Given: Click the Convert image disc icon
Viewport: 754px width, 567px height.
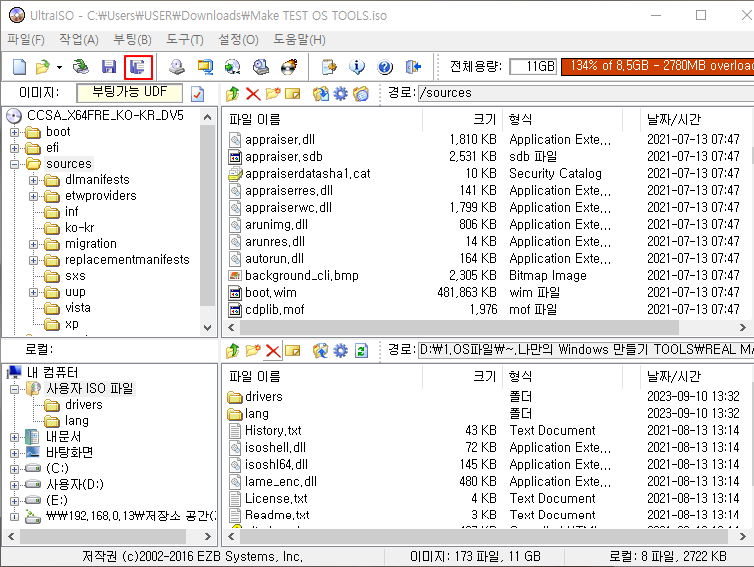Looking at the screenshot, I should pyautogui.click(x=233, y=67).
